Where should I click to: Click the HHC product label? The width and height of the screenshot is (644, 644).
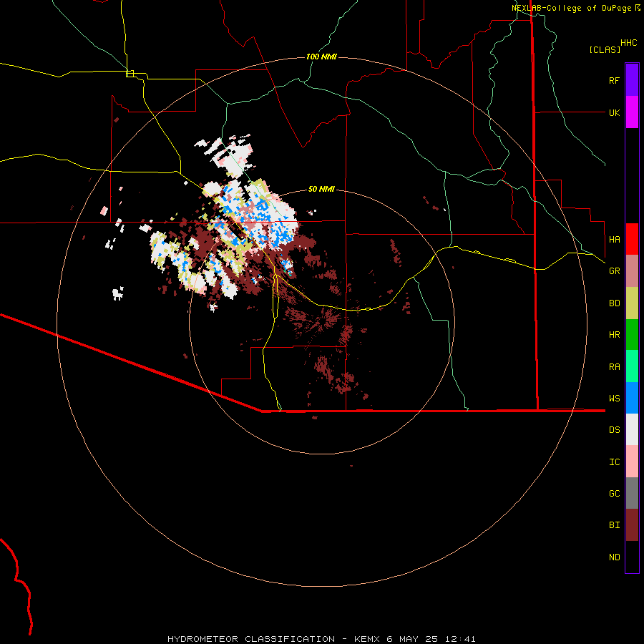(628, 43)
